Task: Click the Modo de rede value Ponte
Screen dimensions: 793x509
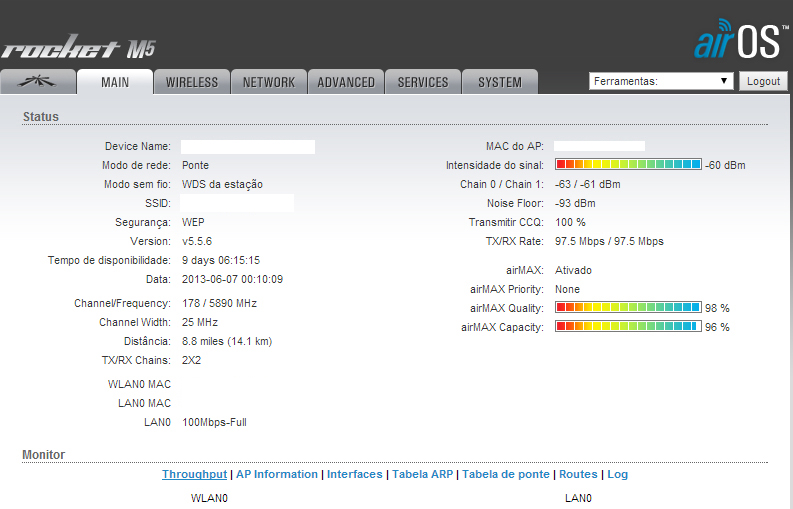Action: coord(195,165)
